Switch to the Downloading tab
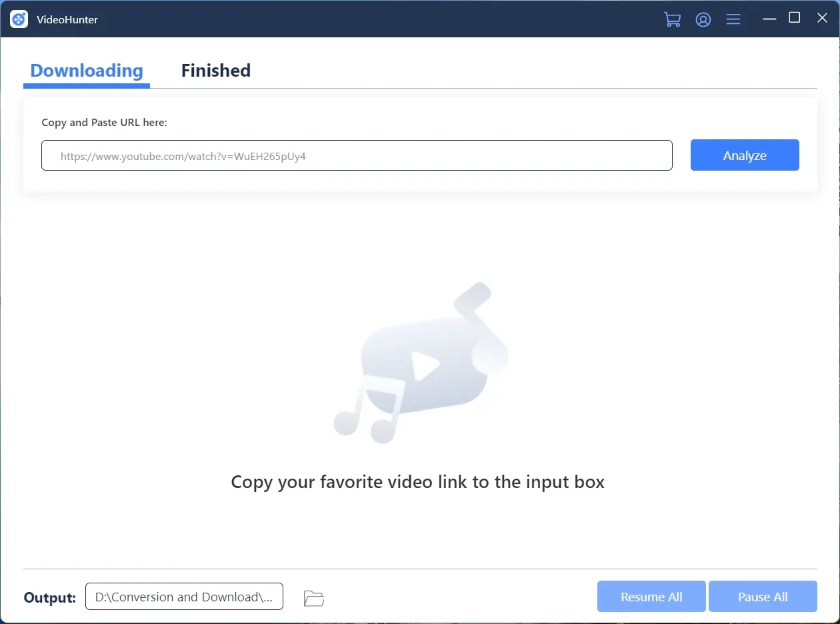840x624 pixels. pyautogui.click(x=87, y=71)
